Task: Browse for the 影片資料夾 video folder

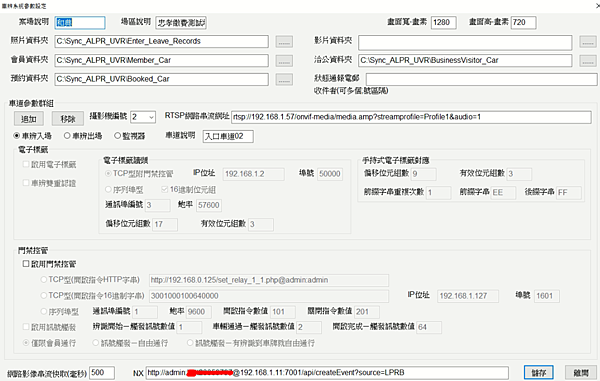Action: 588,42
